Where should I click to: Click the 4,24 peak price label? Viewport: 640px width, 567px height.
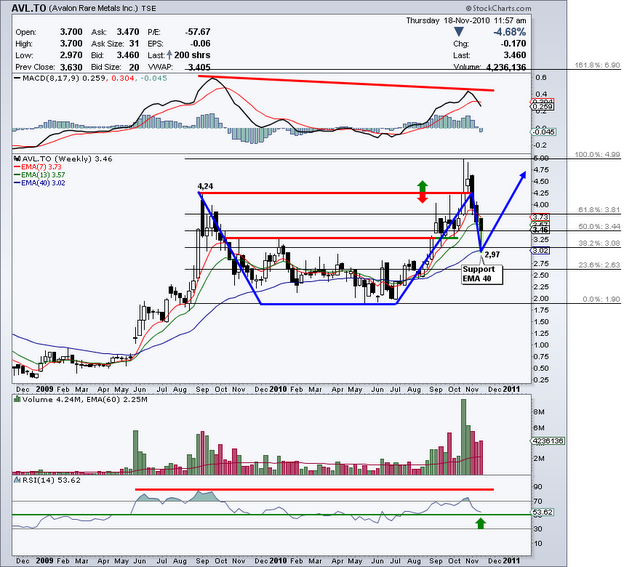[205, 187]
